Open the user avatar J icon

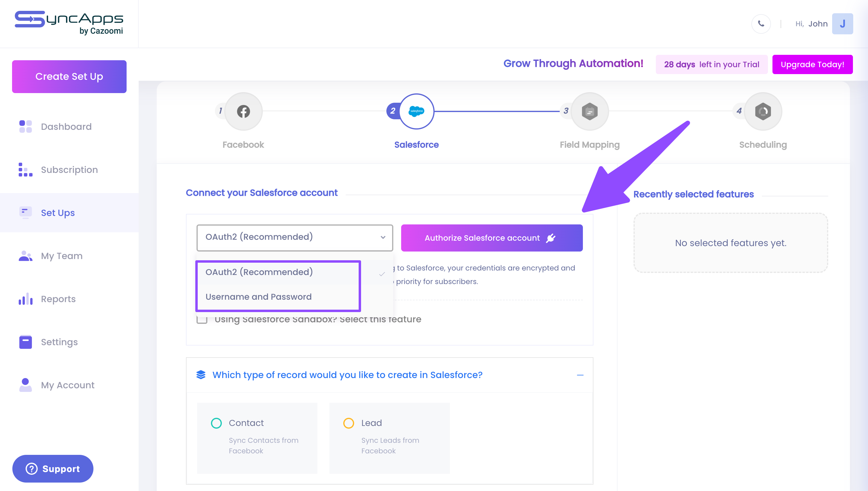[842, 23]
